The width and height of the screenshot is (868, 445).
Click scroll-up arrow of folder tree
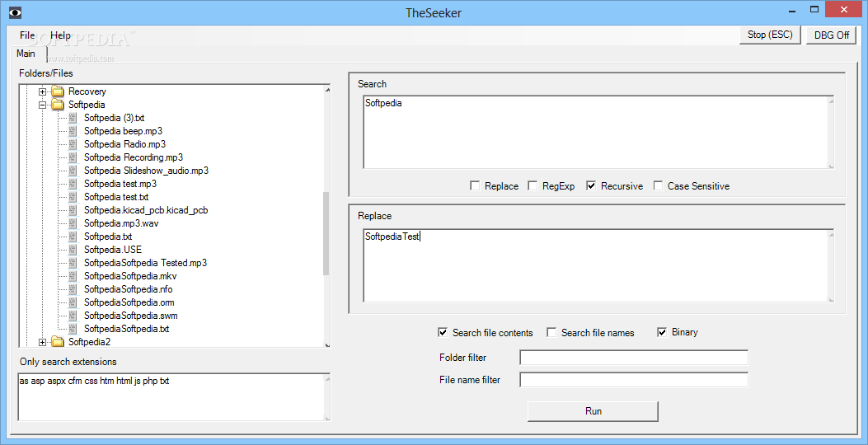tap(326, 90)
